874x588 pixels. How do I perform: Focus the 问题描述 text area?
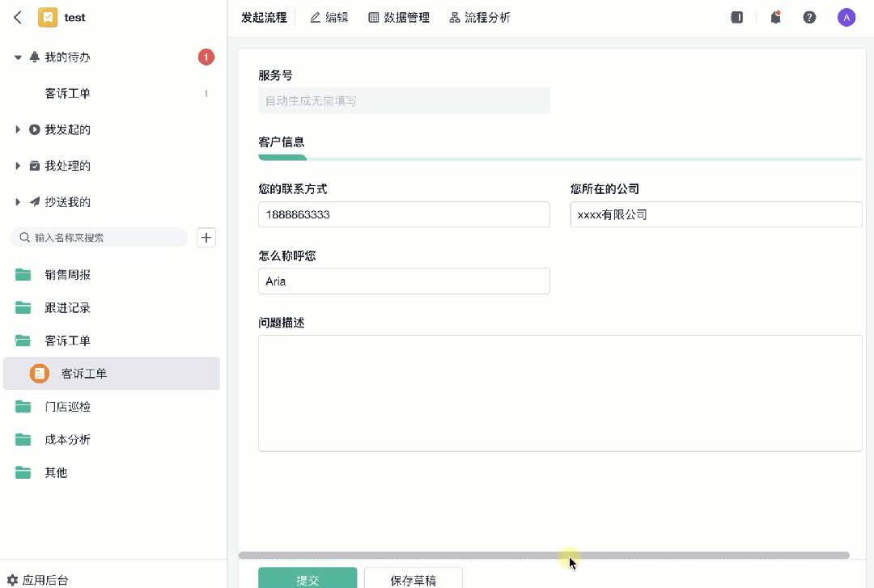pos(560,393)
